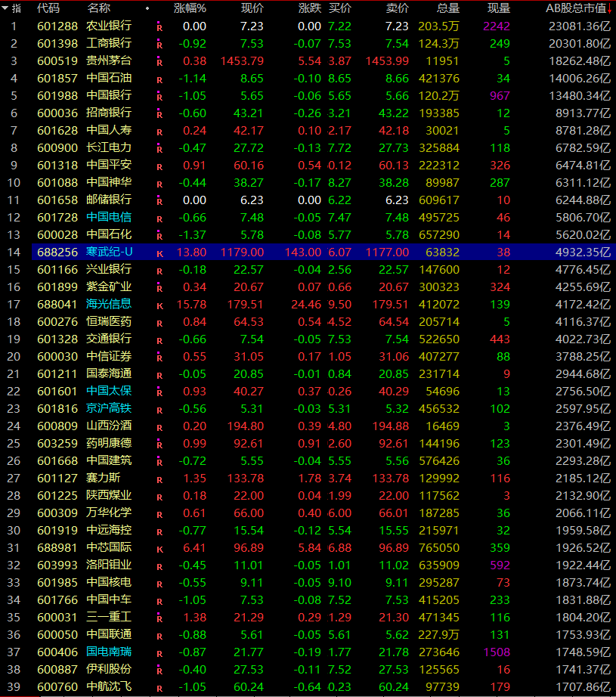Click the K marker icon for 中芯国际

click(159, 548)
